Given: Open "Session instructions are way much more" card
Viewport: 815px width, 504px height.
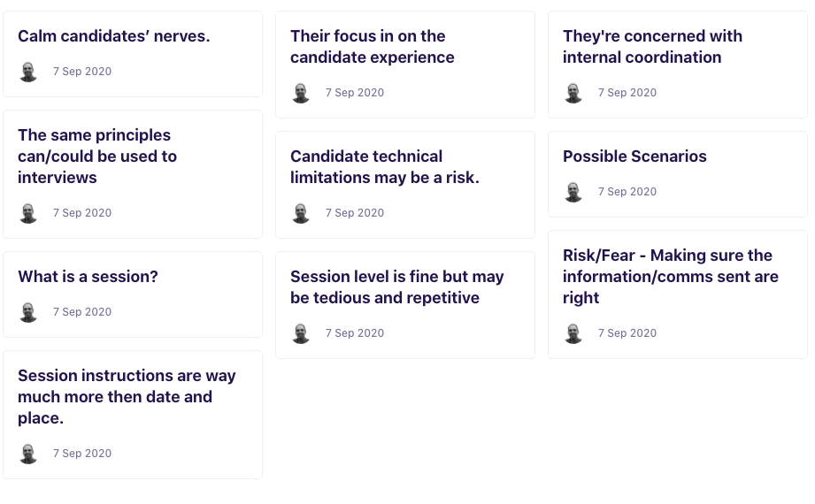Looking at the screenshot, I should coord(133,415).
